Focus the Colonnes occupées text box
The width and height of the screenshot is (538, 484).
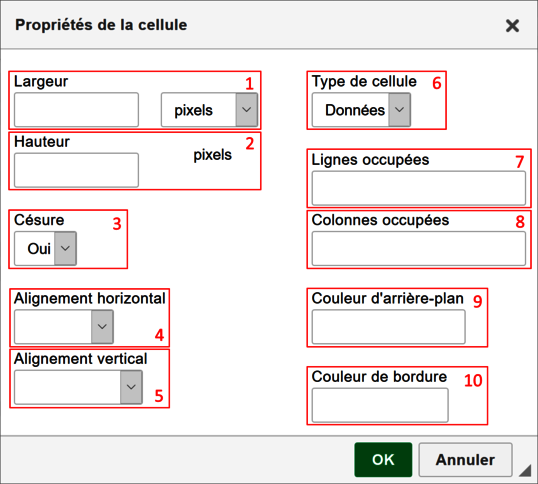pos(419,249)
